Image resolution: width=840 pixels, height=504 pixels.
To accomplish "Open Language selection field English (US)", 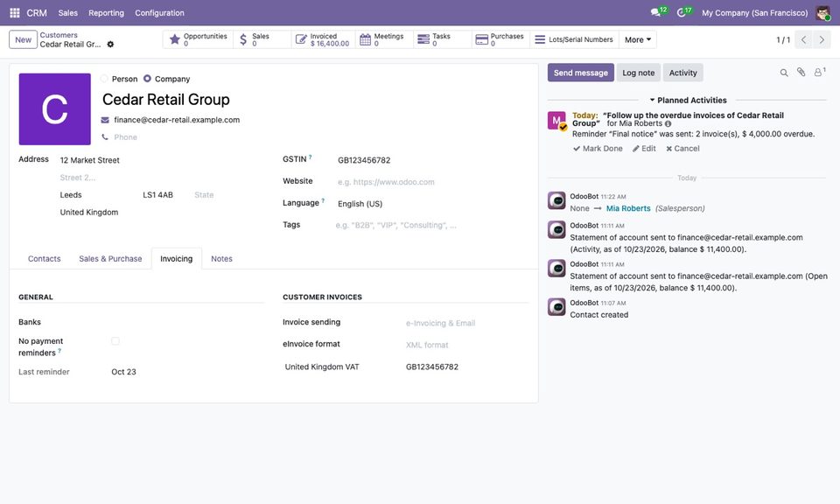I will pyautogui.click(x=431, y=204).
